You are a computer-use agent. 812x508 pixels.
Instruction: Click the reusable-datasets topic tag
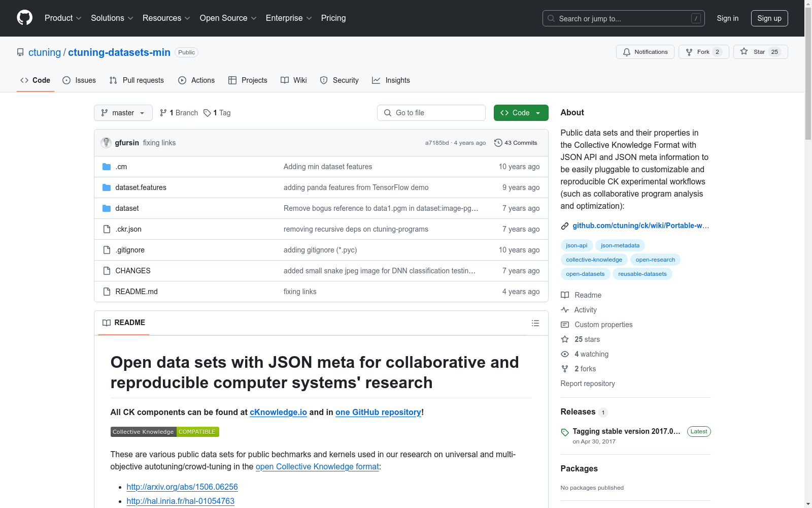(x=642, y=274)
